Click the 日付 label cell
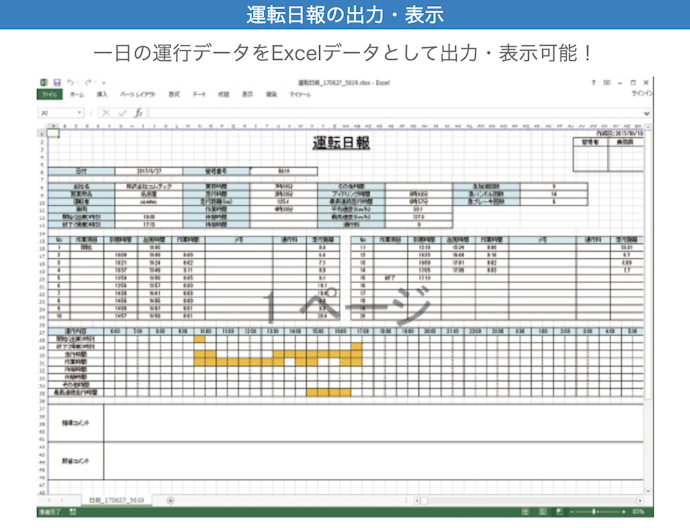690x528 pixels. pos(81,171)
